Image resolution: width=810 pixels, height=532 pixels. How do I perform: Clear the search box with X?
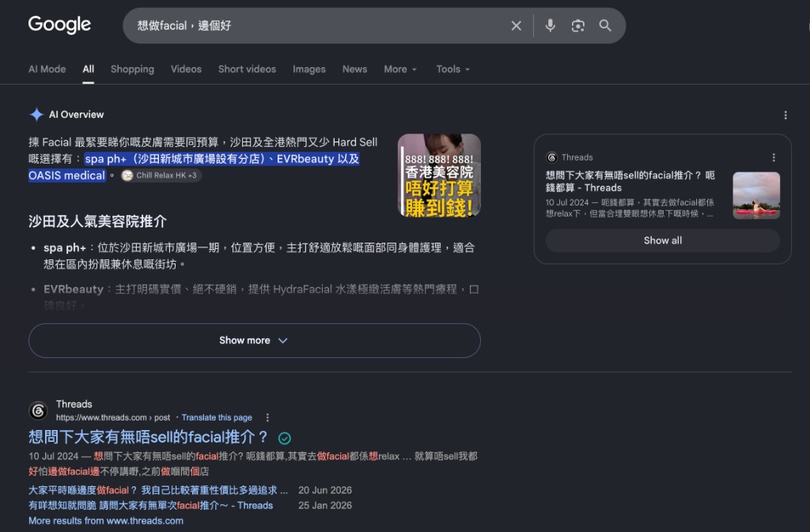[516, 26]
